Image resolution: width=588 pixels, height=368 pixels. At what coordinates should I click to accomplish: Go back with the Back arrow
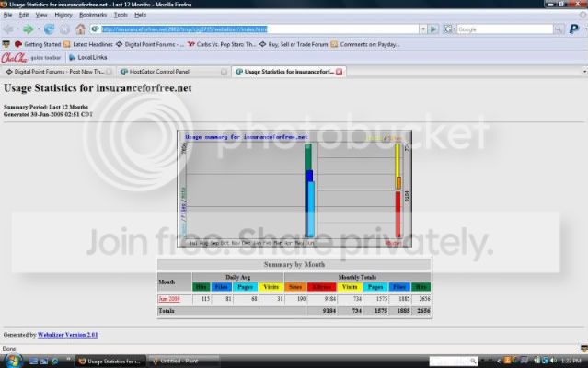pos(8,29)
